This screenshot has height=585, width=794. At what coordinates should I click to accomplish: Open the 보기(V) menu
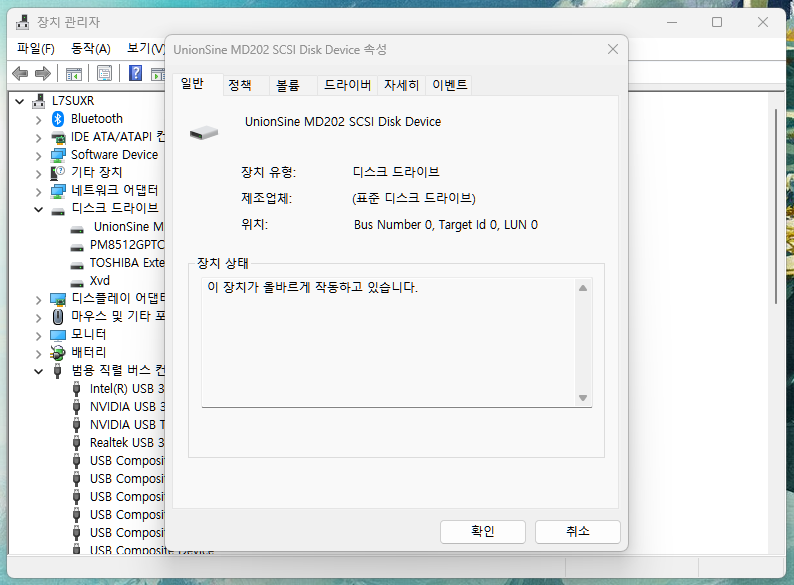coord(145,49)
